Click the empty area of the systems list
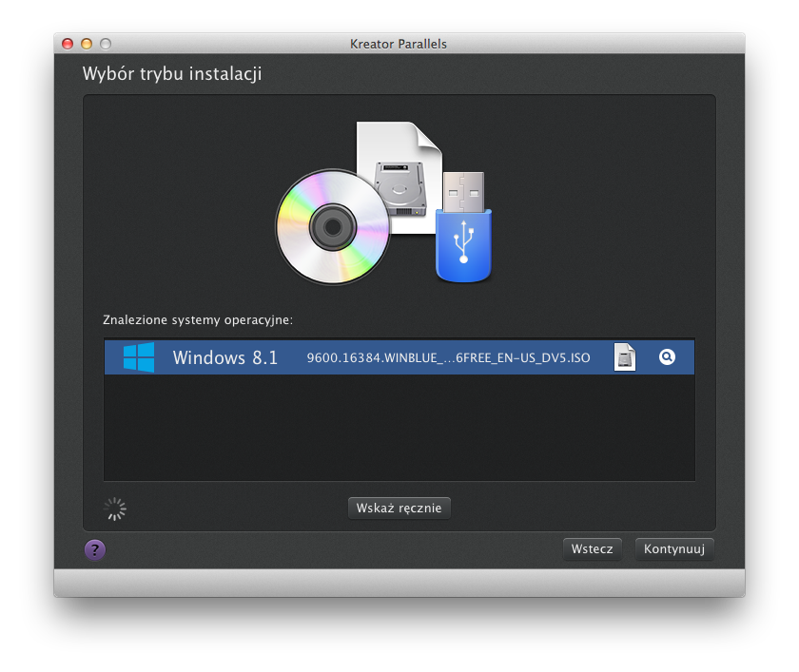 (399, 428)
